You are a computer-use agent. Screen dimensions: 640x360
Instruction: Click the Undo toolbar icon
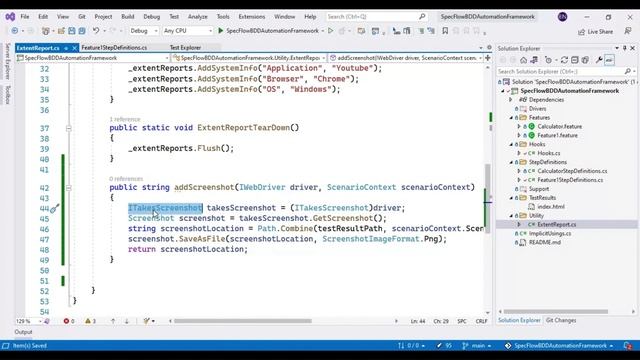[x=96, y=31]
